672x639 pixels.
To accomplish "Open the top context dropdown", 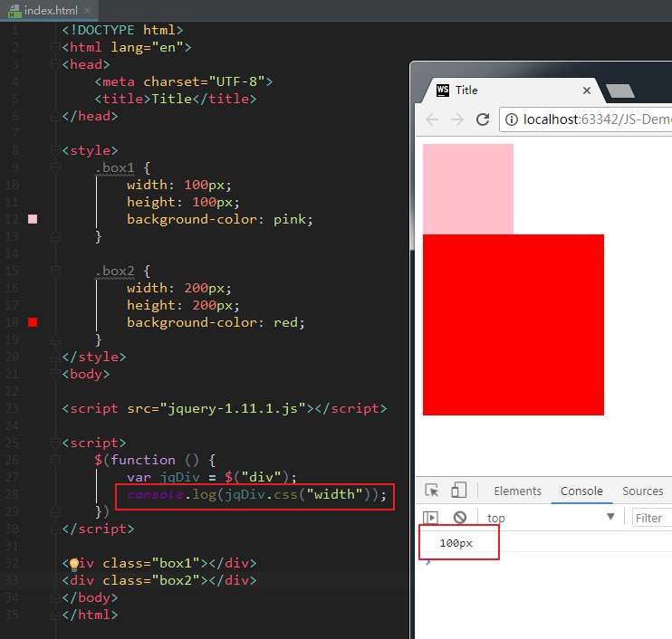I will tap(551, 518).
